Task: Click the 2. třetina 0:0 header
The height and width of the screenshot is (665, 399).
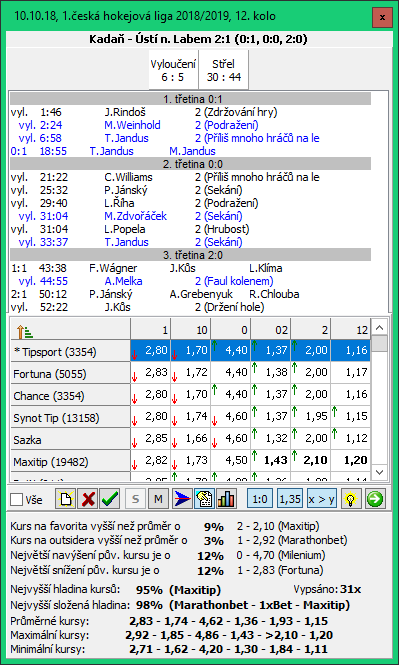Action: (x=190, y=164)
